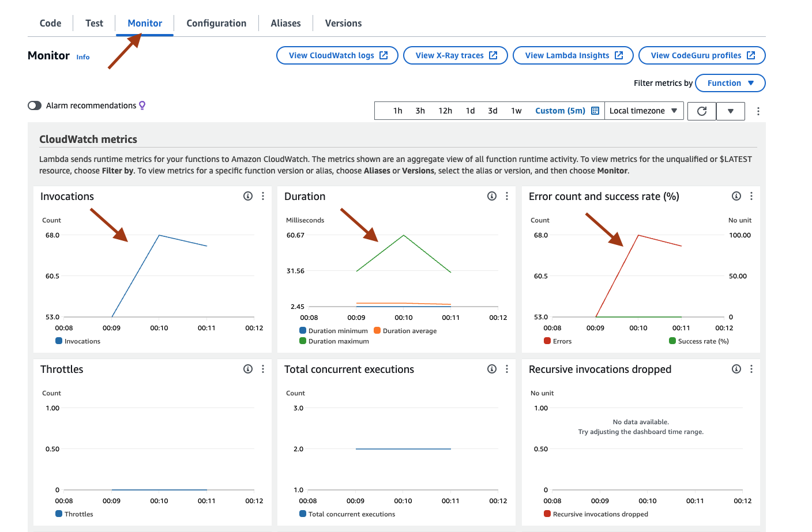Viewport: 812px width, 532px height.
Task: Switch to the Code tab
Action: coord(50,23)
